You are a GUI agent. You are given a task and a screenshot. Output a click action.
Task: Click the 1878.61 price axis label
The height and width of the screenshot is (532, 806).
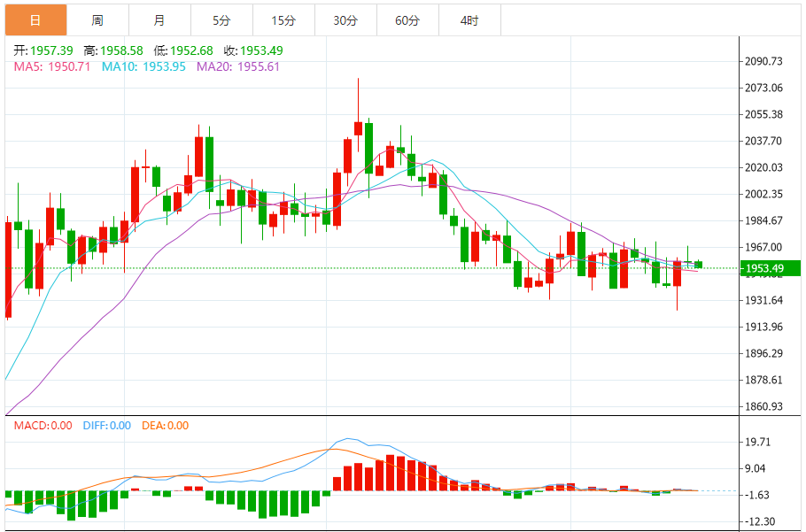click(763, 380)
